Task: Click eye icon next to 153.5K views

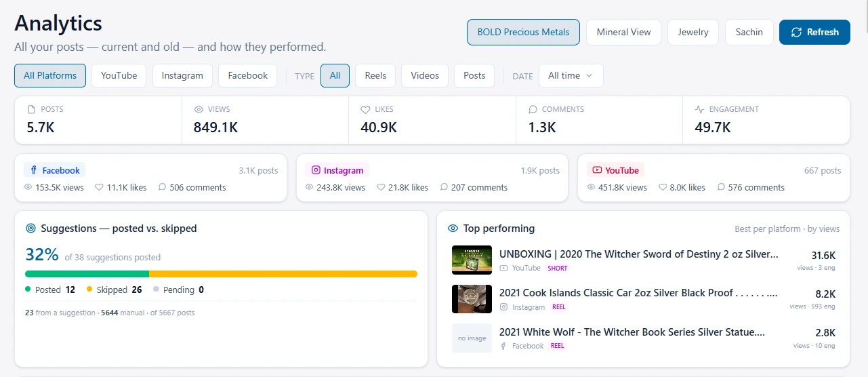Action: point(28,187)
